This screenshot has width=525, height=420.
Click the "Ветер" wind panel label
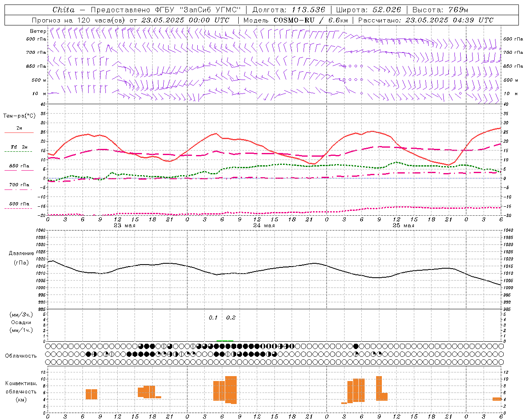[38, 31]
